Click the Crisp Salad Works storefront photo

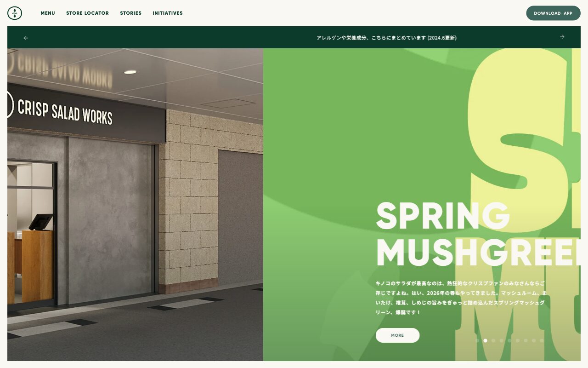[135, 205]
